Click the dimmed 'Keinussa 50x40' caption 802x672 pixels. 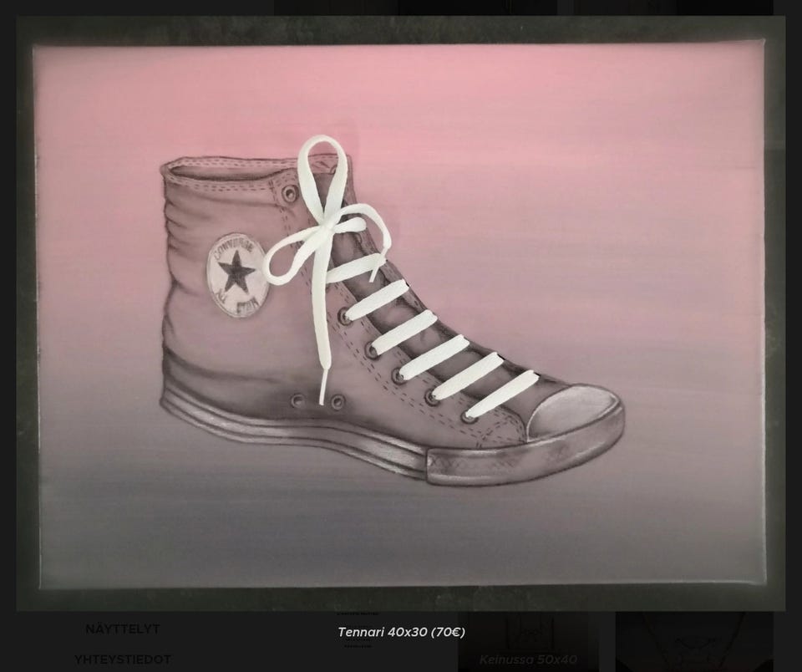pyautogui.click(x=528, y=659)
